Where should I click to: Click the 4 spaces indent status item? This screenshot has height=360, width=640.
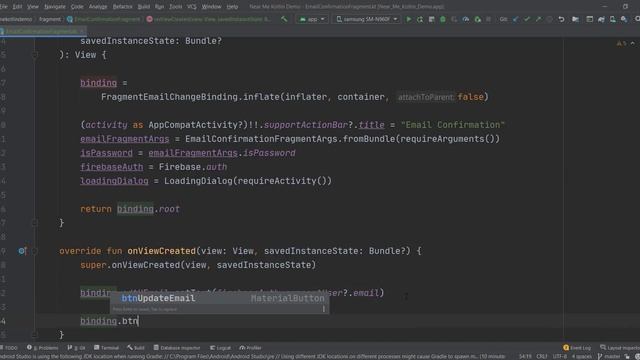(581, 356)
